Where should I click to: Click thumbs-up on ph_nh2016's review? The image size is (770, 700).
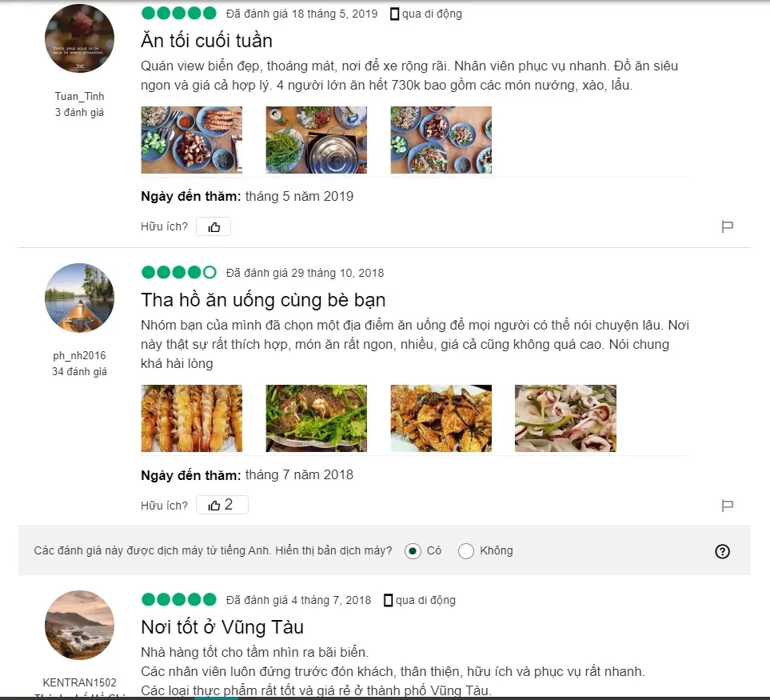coord(222,506)
